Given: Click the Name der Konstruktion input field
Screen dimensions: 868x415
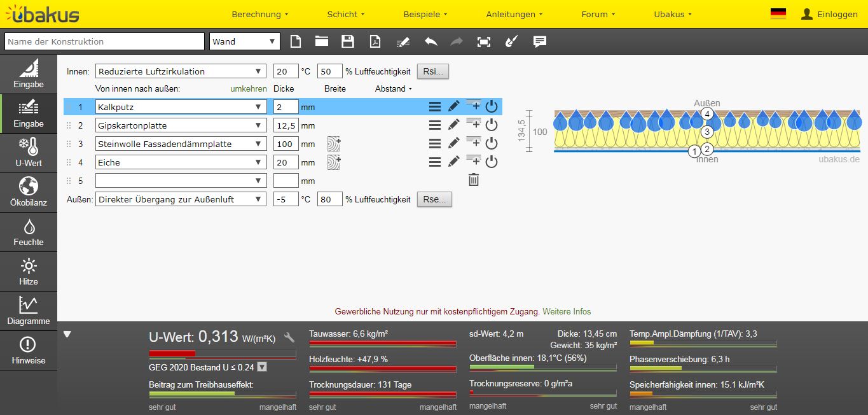Looking at the screenshot, I should tap(104, 41).
